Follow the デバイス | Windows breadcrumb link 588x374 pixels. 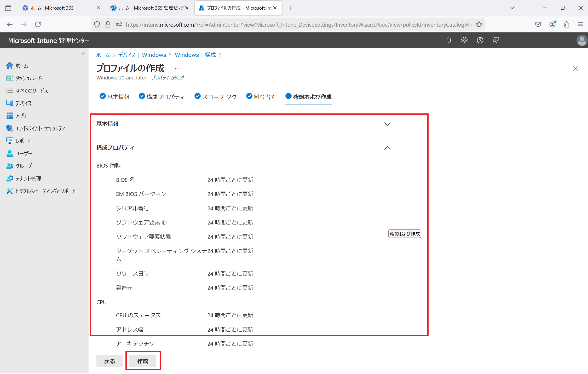tap(142, 55)
